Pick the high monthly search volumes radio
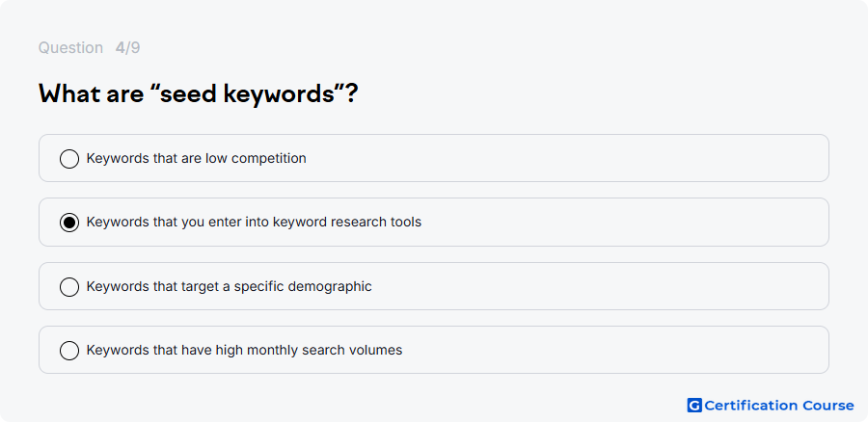 (69, 351)
